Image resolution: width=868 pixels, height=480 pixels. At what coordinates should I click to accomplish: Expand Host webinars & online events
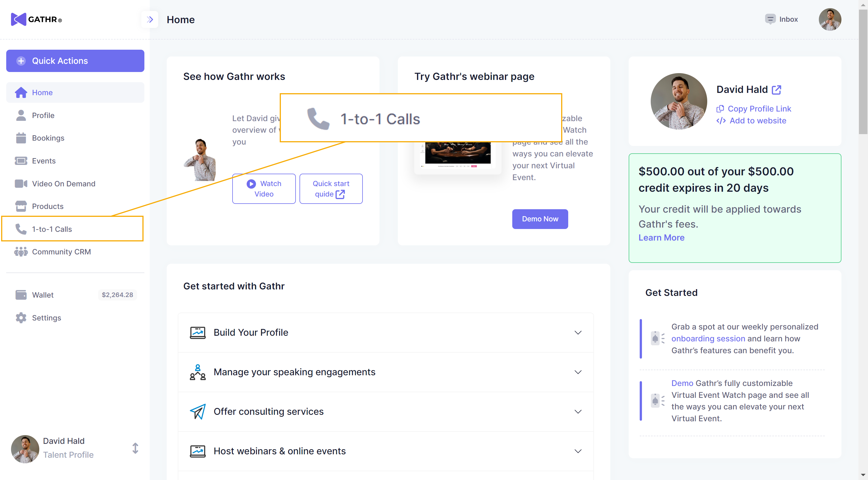(x=578, y=451)
